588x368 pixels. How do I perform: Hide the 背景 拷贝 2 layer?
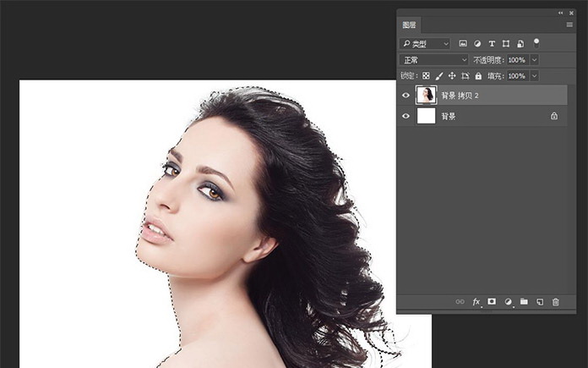click(x=406, y=96)
